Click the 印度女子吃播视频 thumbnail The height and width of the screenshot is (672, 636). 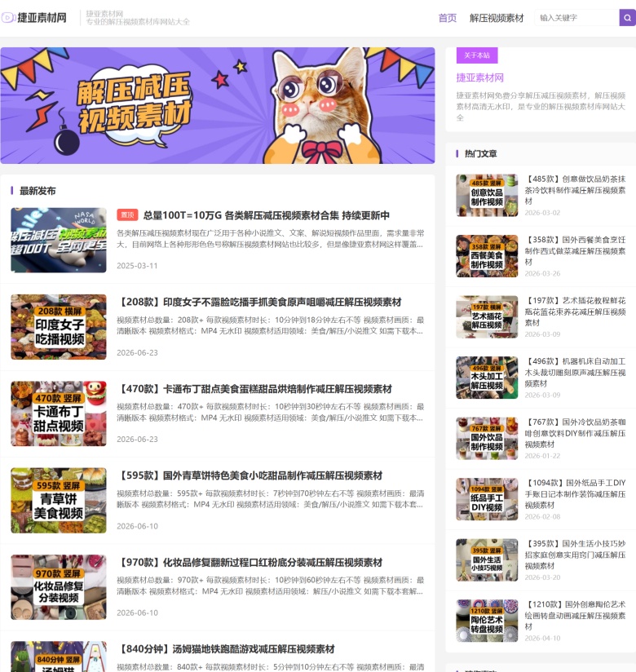pos(58,327)
